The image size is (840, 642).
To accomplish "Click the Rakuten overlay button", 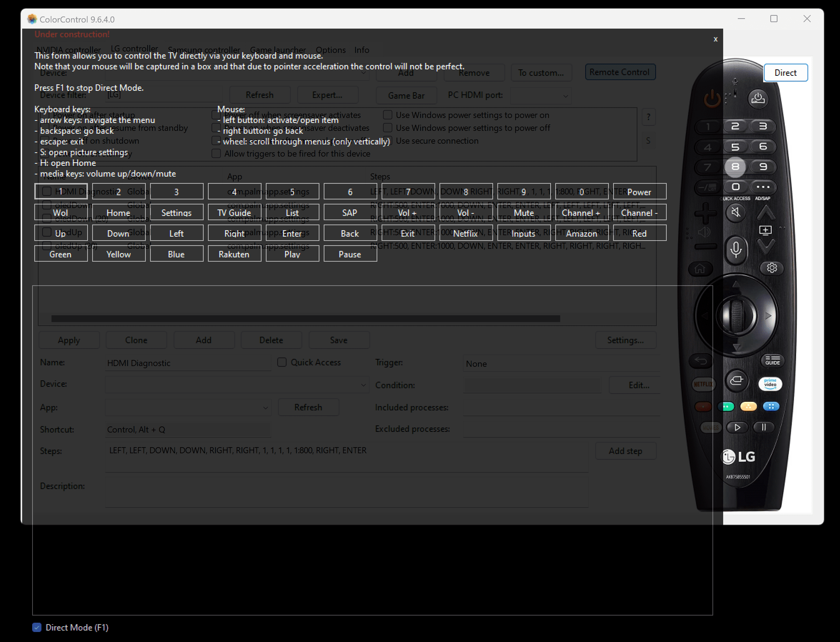I will [x=234, y=254].
